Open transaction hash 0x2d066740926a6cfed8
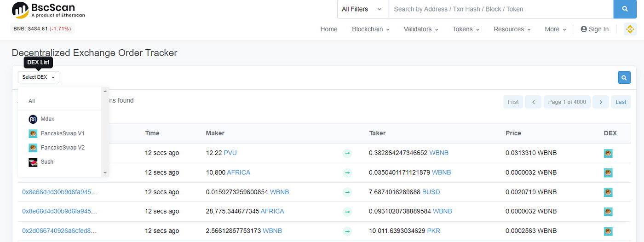 click(59, 231)
